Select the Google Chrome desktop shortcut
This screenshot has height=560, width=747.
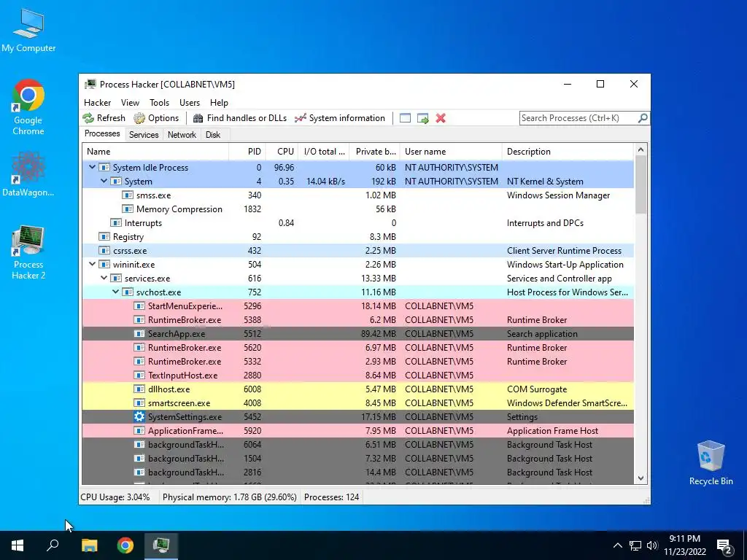click(x=28, y=107)
